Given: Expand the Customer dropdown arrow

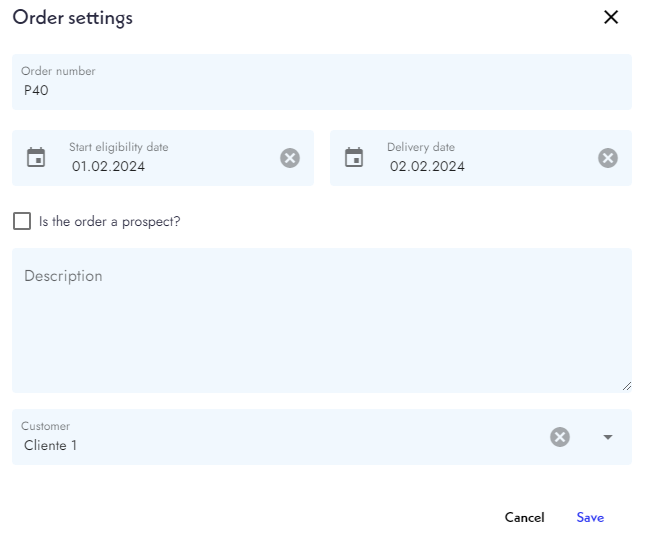Looking at the screenshot, I should (x=608, y=437).
